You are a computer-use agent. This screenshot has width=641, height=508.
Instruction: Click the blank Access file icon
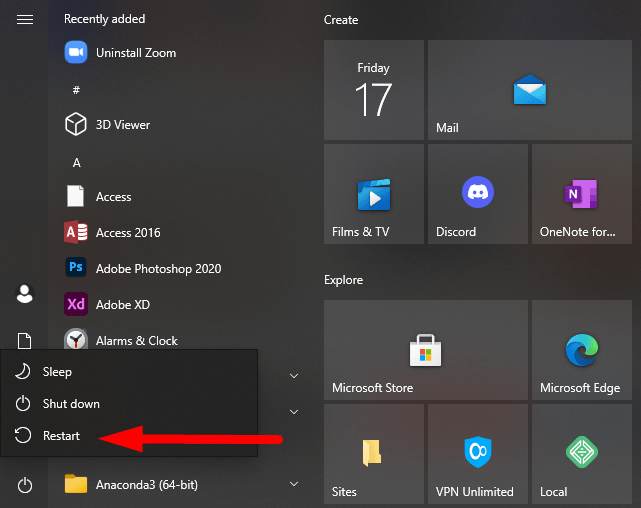tap(76, 196)
